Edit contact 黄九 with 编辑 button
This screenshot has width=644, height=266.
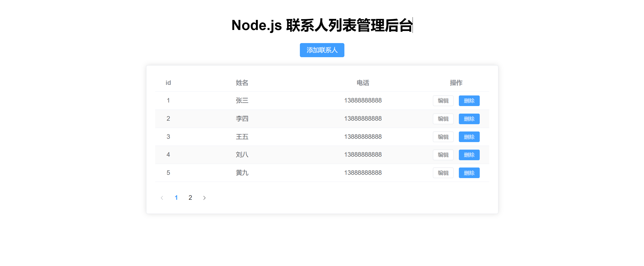(x=443, y=173)
